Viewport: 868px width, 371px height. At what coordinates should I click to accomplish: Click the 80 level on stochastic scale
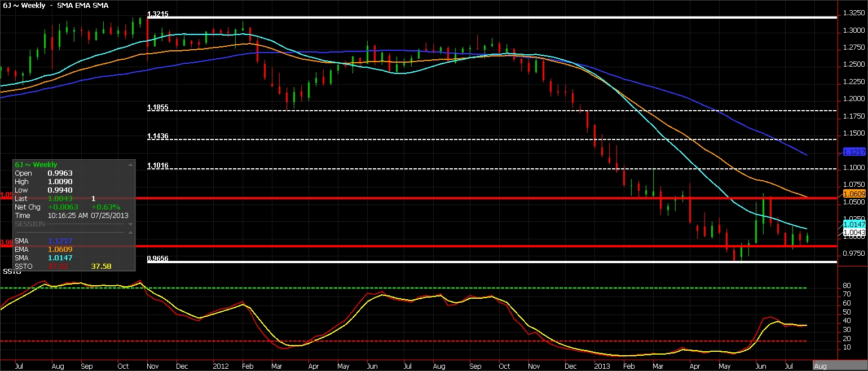[x=847, y=286]
